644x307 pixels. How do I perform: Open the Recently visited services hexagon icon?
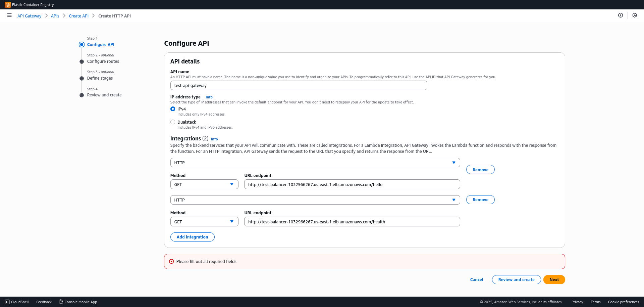click(634, 15)
